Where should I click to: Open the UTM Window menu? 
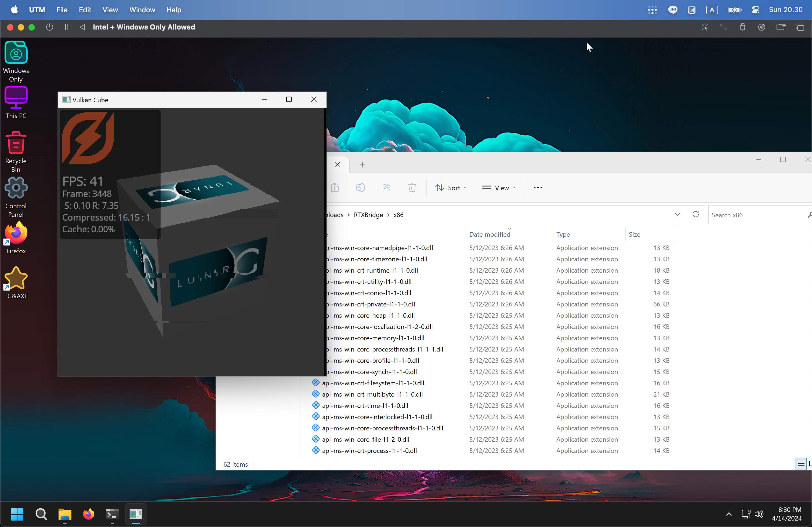tap(142, 10)
